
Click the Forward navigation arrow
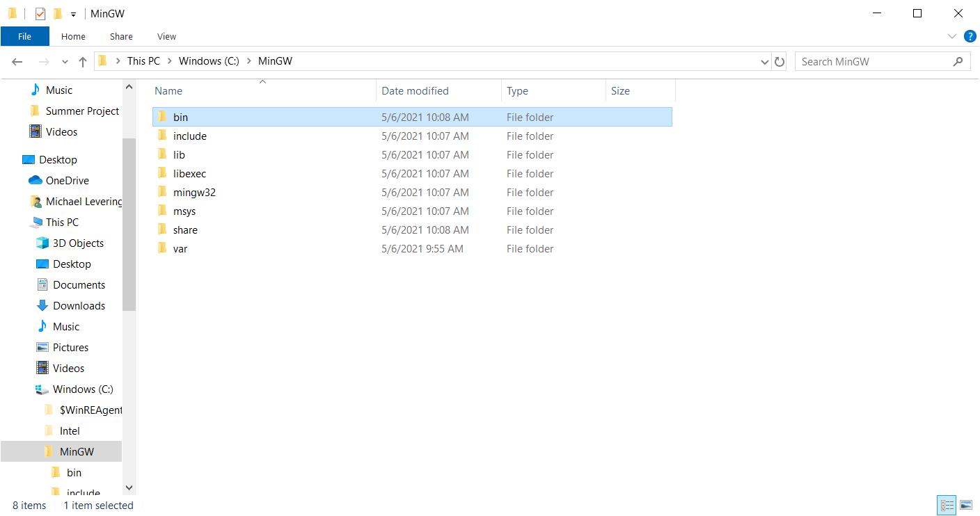pos(43,62)
